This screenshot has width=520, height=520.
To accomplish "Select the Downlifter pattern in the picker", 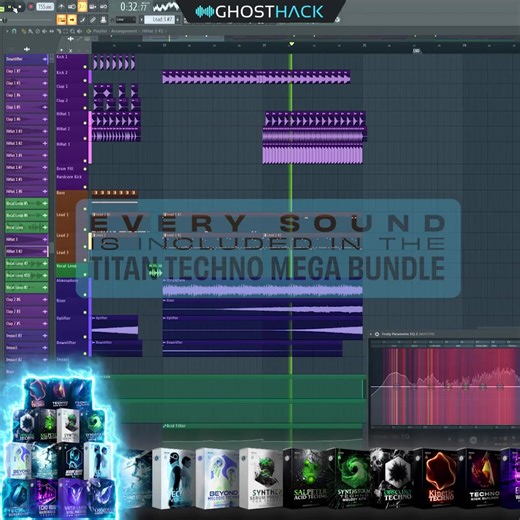I will (x=26, y=59).
